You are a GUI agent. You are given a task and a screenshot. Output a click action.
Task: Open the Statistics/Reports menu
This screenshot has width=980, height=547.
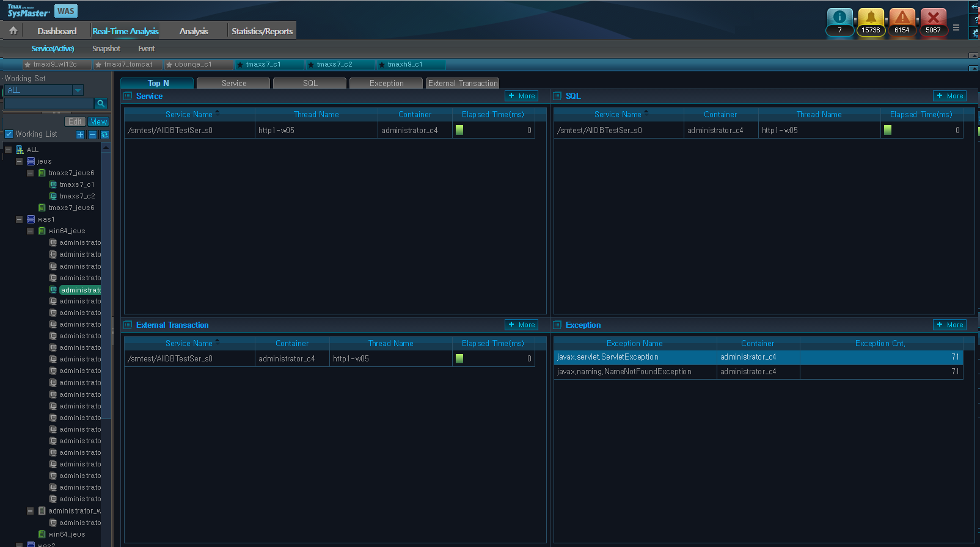(x=262, y=31)
